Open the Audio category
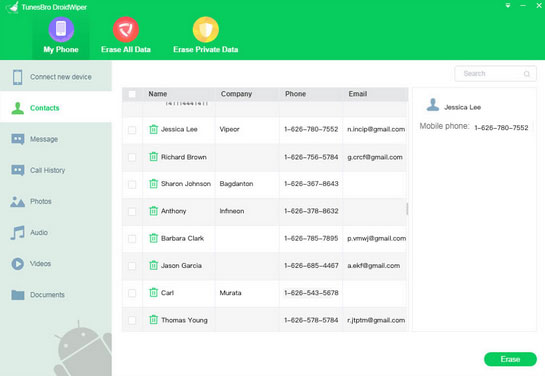545x376 pixels. [x=56, y=232]
